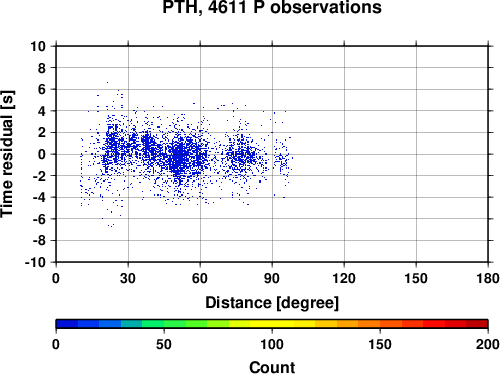Click the dark blue end of the colorbar

(x=67, y=324)
